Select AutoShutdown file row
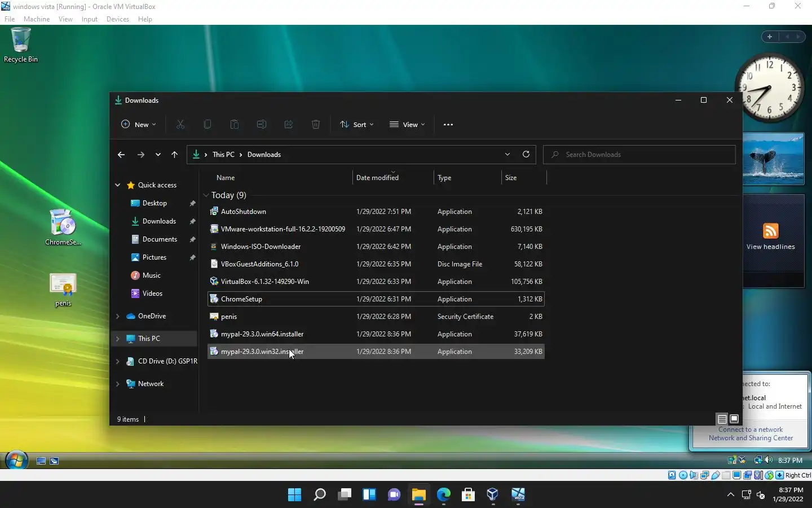 376,212
